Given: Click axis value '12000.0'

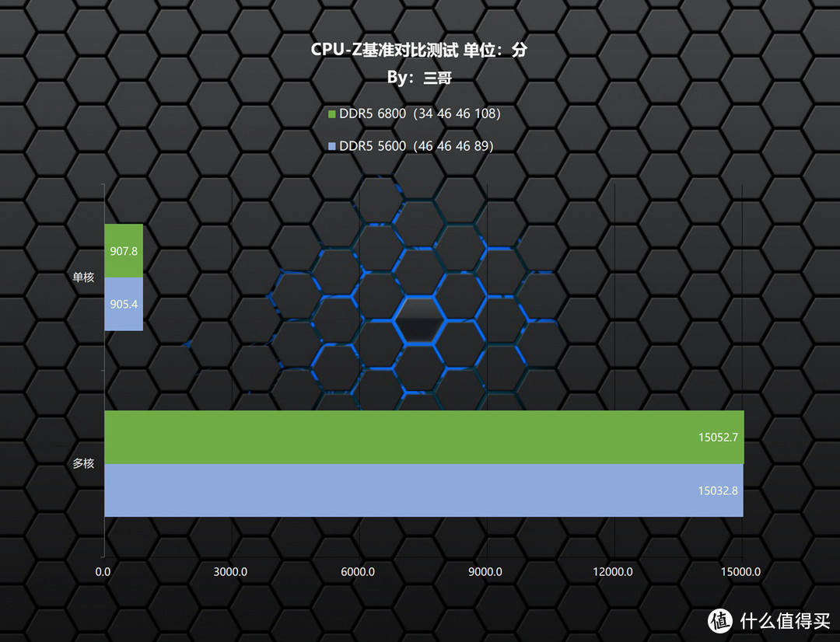Looking at the screenshot, I should [613, 572].
